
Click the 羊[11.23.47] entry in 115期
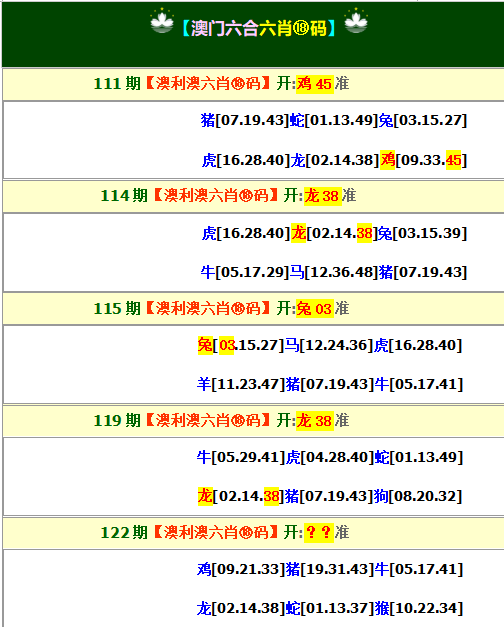pos(241,384)
